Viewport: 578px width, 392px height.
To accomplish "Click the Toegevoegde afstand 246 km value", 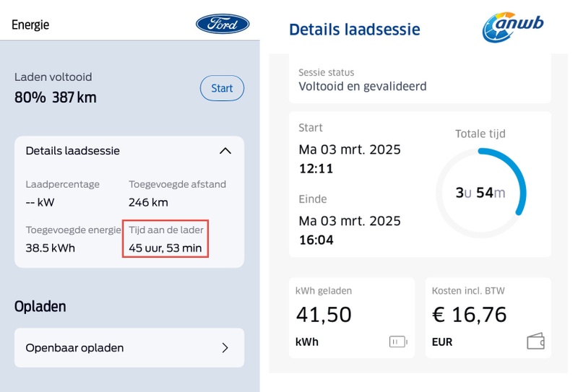I will [x=148, y=202].
